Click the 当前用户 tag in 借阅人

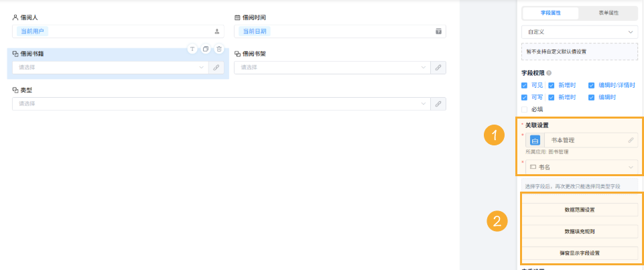tap(32, 31)
